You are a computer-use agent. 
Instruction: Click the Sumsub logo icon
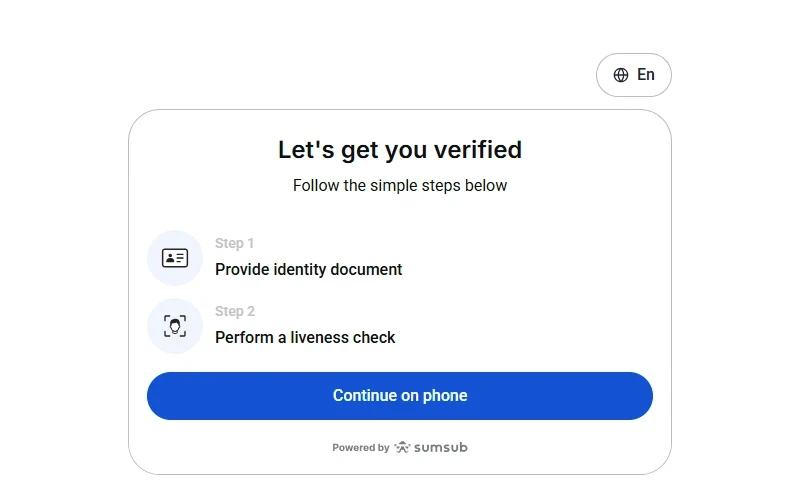[402, 448]
